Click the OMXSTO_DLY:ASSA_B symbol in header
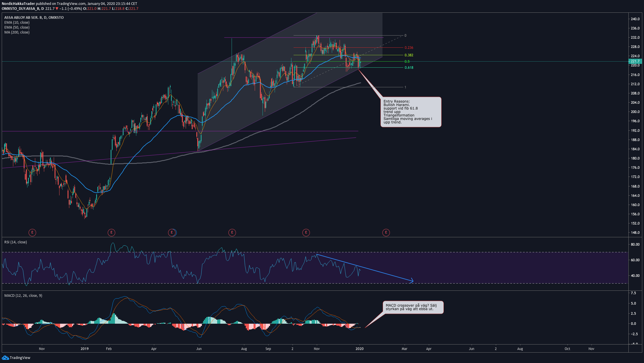The width and height of the screenshot is (644, 363). pos(21,9)
